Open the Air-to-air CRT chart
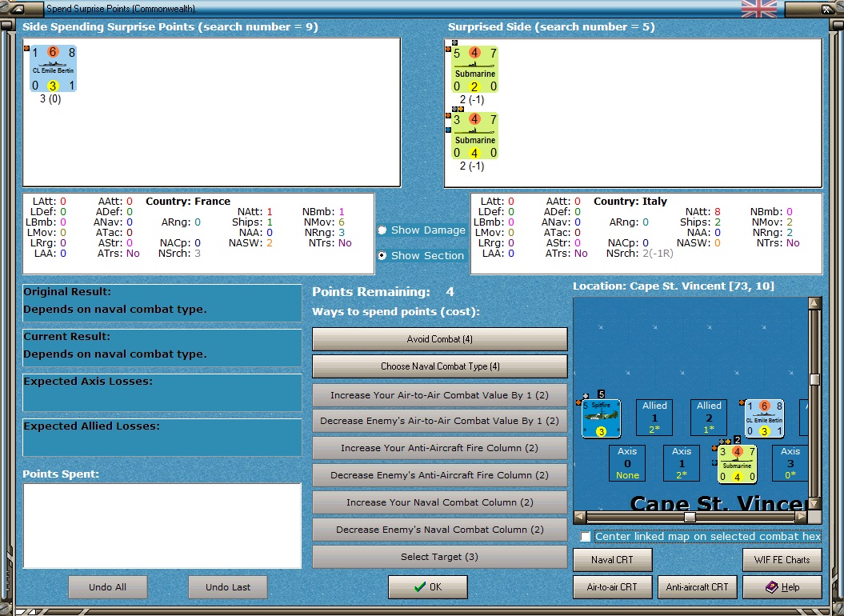Viewport: 844px width, 616px height. click(x=613, y=587)
